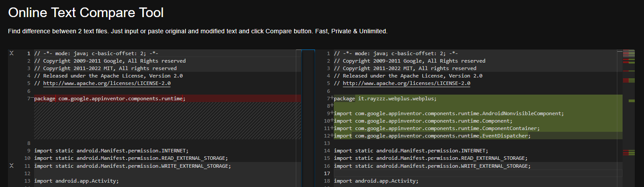Click the diff overview ruler at the far right

pos(628,118)
